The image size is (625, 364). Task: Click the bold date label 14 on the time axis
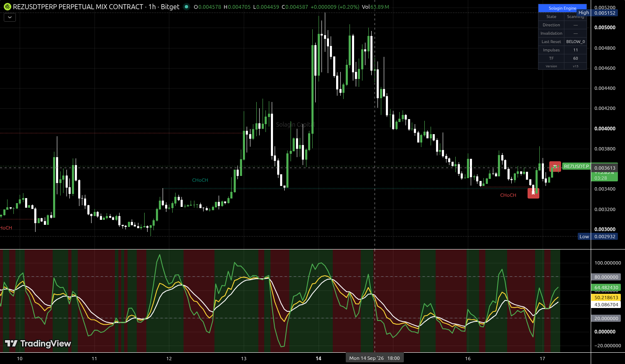coord(319,359)
